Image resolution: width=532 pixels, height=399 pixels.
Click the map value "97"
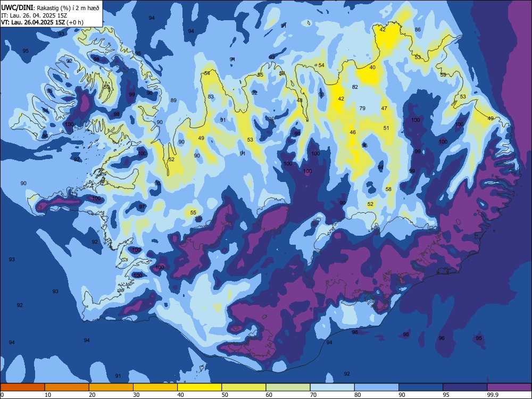tap(142, 206)
